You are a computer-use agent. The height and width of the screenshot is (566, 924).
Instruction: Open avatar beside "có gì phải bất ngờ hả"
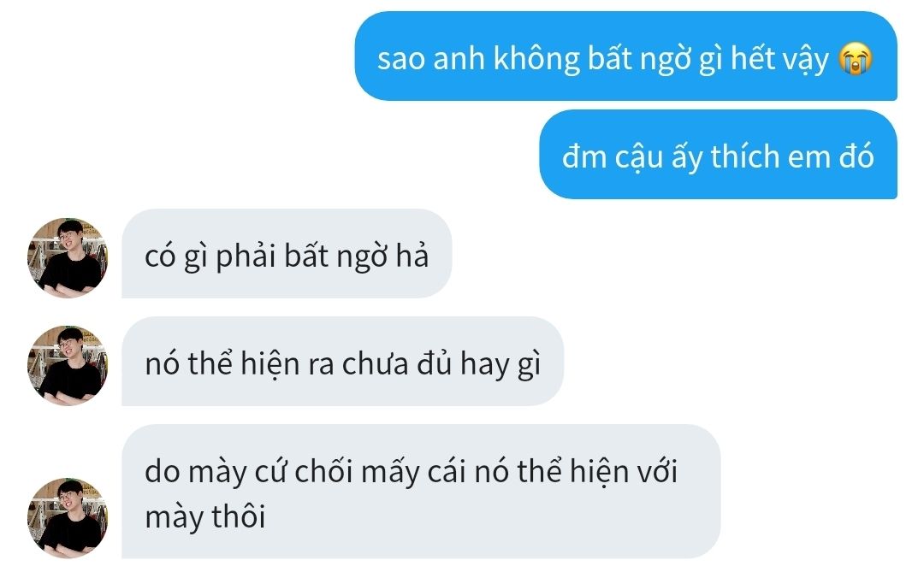coord(68,258)
